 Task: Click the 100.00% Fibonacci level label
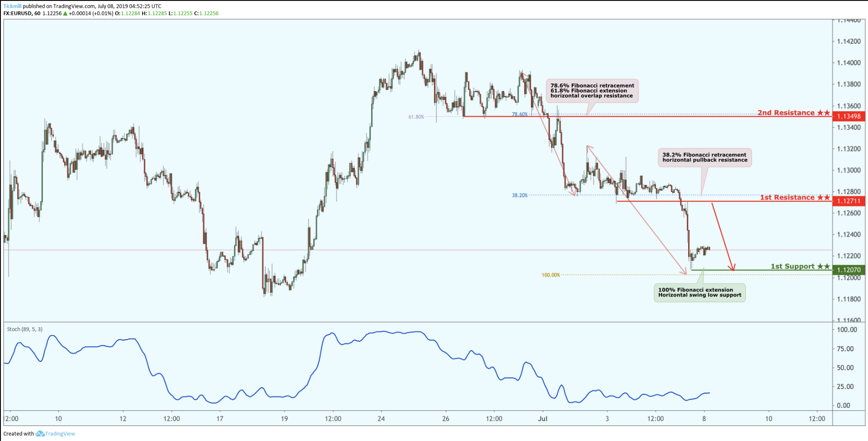[551, 275]
